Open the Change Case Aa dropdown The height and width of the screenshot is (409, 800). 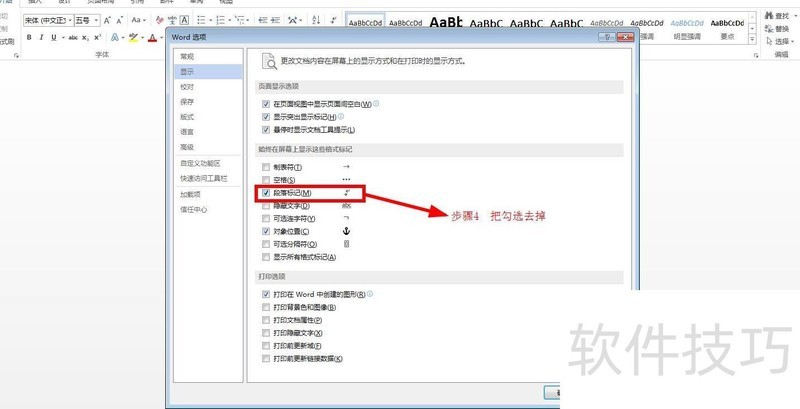point(138,20)
